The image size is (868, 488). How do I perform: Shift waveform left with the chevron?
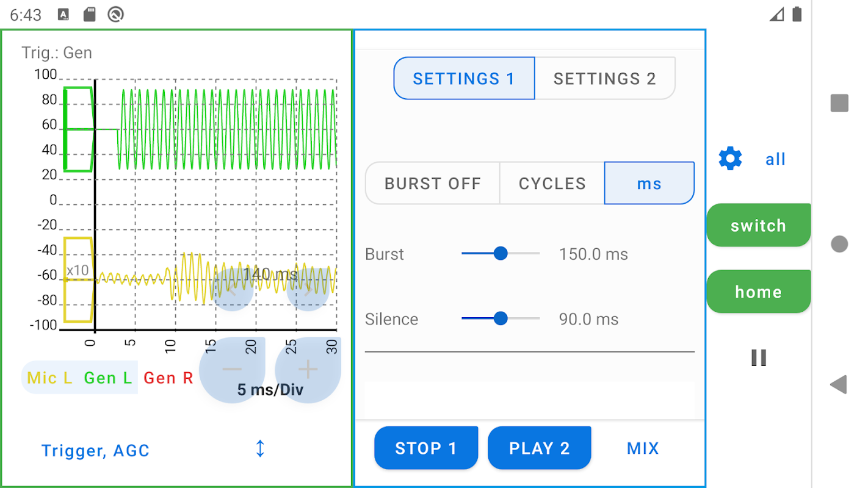click(232, 290)
